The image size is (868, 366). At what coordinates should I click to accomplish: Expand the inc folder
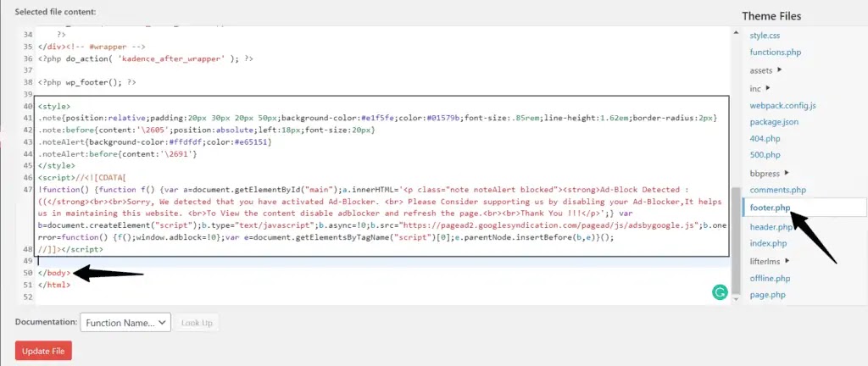[759, 88]
